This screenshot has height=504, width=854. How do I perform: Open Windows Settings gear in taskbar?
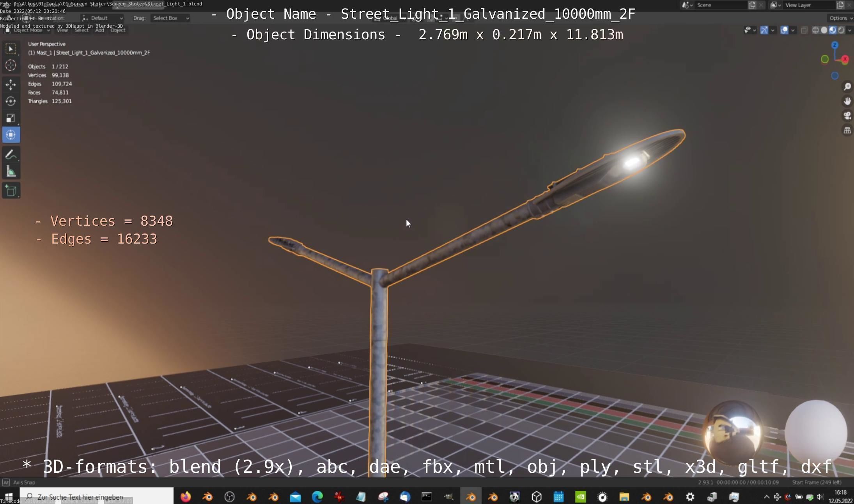tap(690, 497)
